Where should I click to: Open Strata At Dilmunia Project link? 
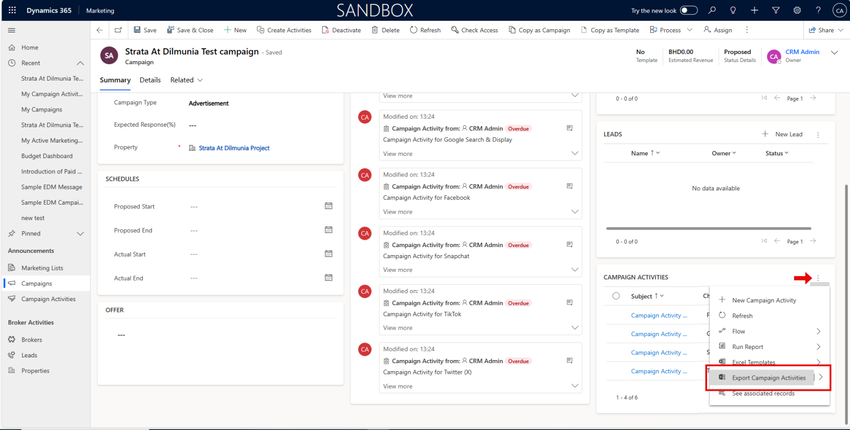click(234, 148)
